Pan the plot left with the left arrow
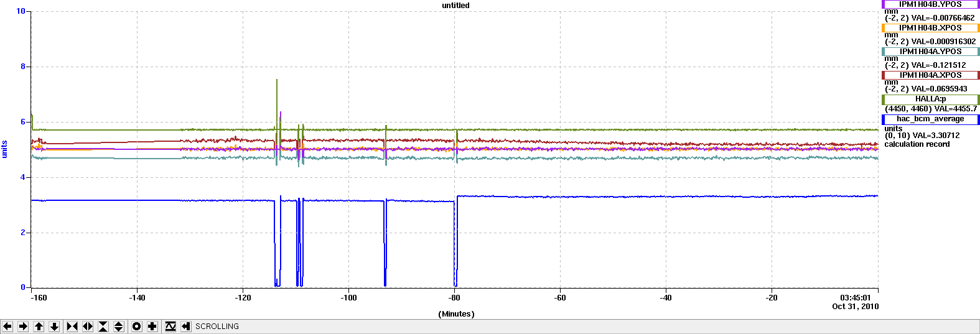Viewport: 980px width, 334px height. coord(7,327)
